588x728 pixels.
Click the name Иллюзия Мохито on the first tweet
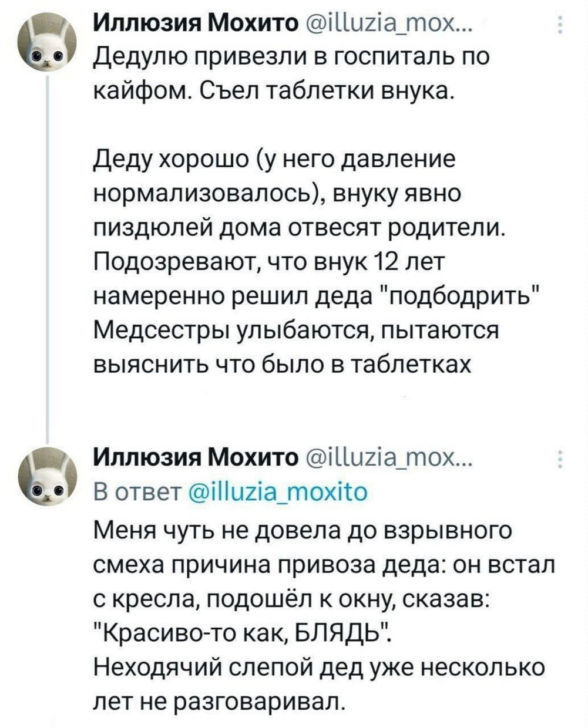point(197,25)
